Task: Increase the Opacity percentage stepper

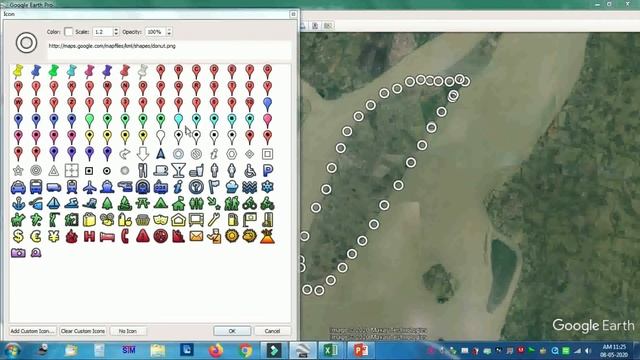Action: (169, 29)
